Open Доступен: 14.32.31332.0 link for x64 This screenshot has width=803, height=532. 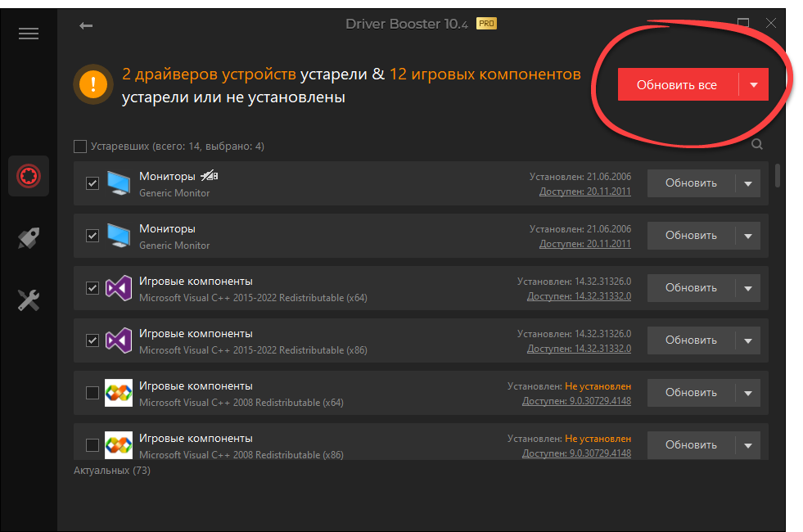579,296
